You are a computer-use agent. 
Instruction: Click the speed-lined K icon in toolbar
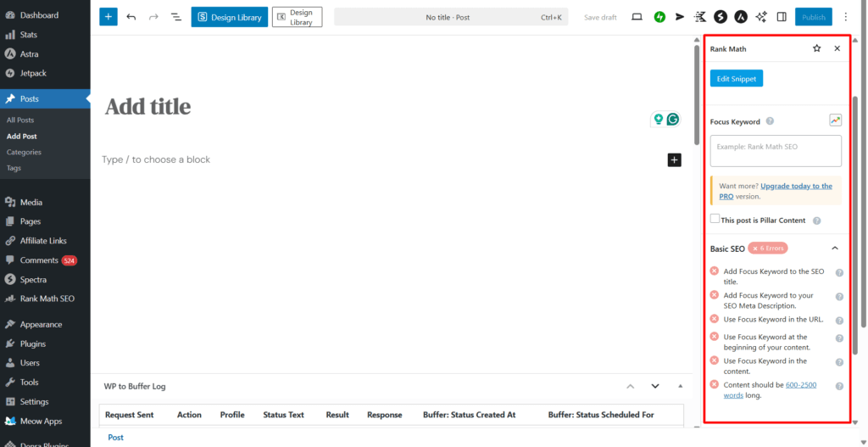pos(700,17)
